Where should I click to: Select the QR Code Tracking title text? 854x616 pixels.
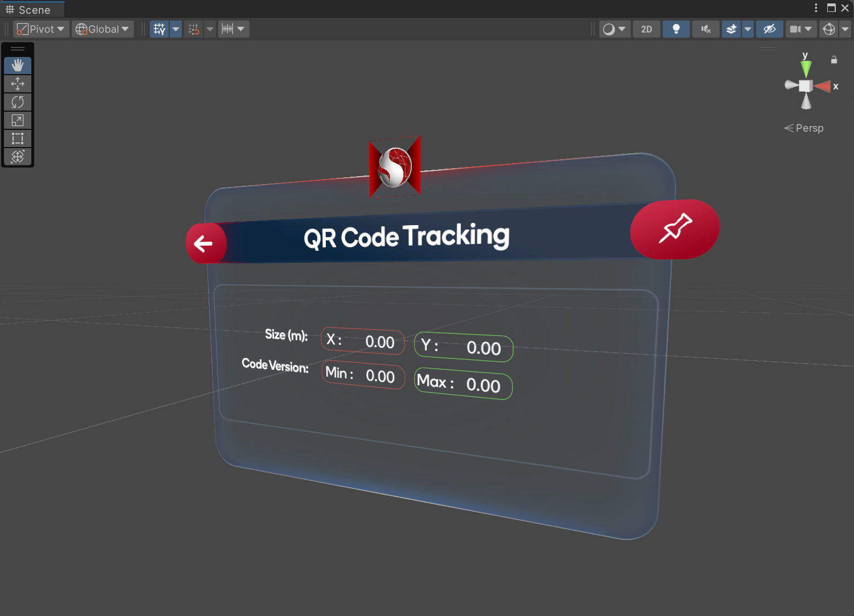407,236
